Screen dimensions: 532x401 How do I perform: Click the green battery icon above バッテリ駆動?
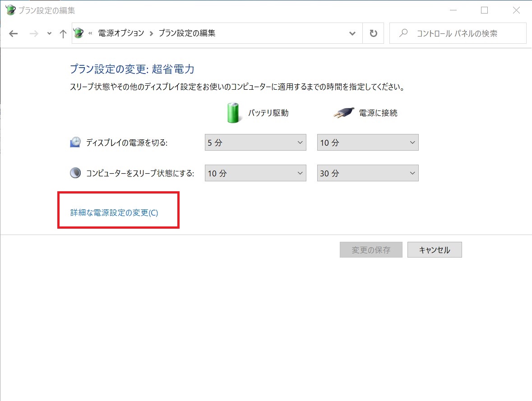coord(233,112)
